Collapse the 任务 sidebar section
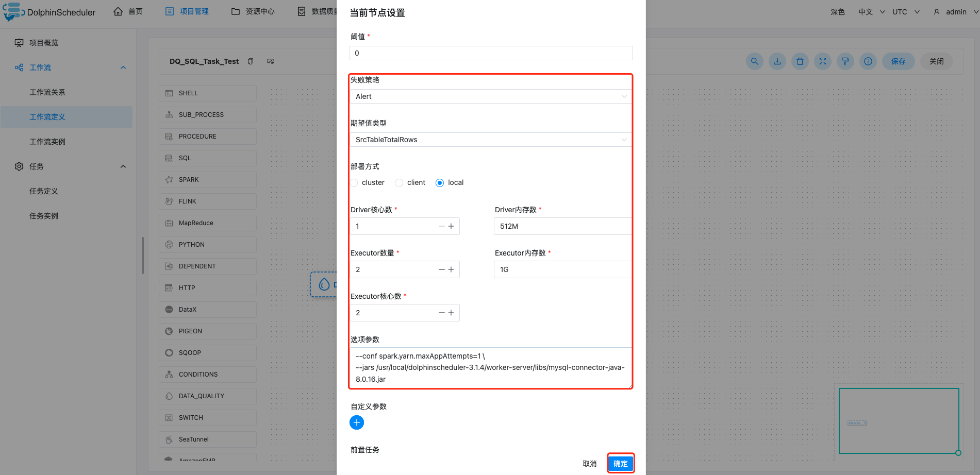This screenshot has height=475, width=980. click(123, 166)
